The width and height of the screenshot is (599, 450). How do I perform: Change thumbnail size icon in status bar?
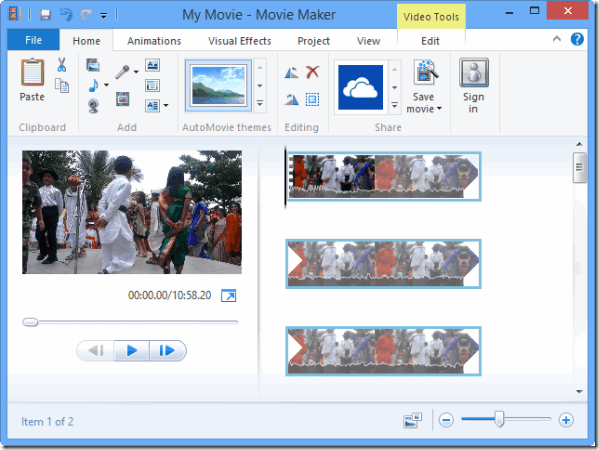[x=412, y=420]
